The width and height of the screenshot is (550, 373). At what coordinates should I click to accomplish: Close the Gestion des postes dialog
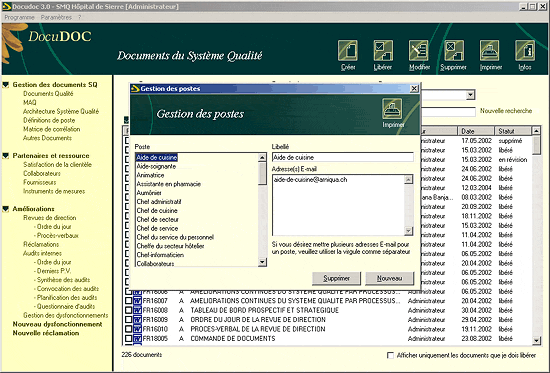tap(414, 88)
